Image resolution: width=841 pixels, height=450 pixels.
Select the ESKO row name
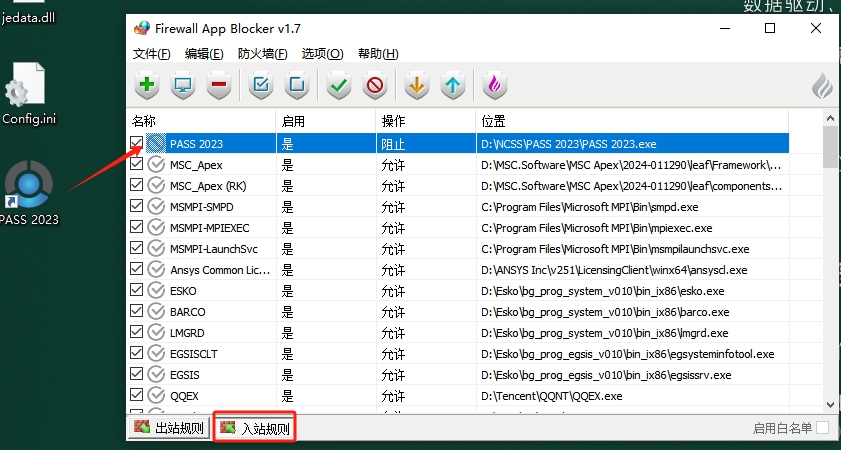pos(183,291)
